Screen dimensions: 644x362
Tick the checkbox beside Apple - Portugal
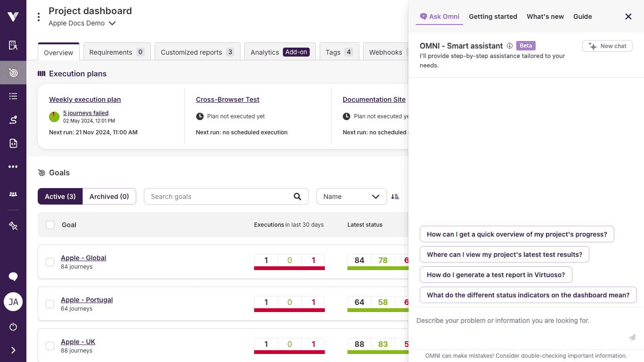[x=50, y=304]
